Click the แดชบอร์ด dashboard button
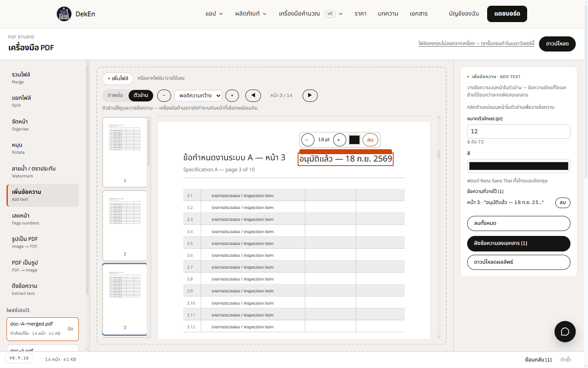The width and height of the screenshot is (588, 368). click(507, 14)
